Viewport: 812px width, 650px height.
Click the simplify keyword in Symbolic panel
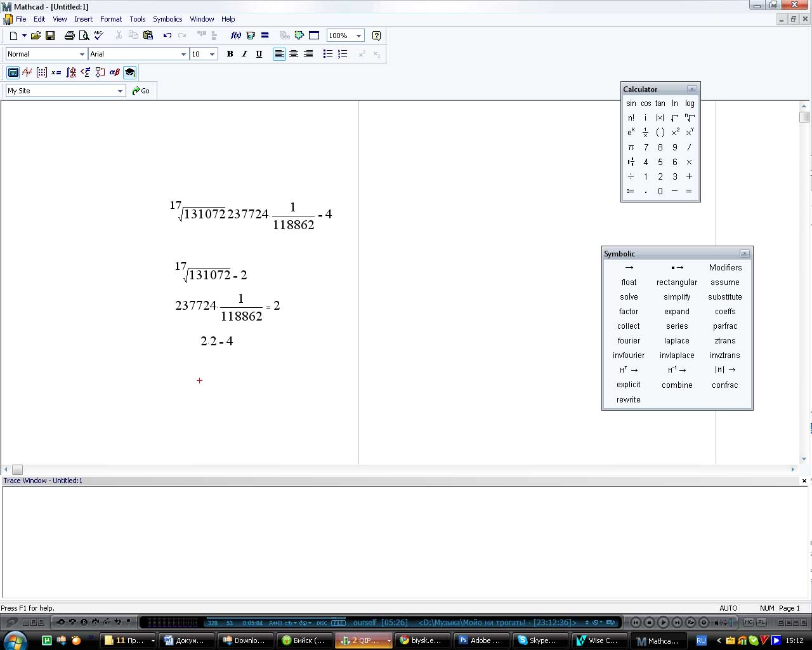(x=677, y=297)
